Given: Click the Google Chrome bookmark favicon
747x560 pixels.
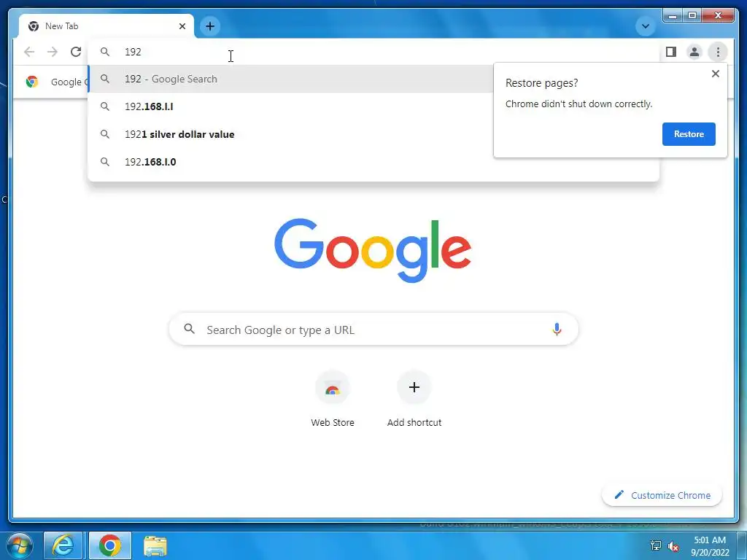Looking at the screenshot, I should tap(32, 82).
